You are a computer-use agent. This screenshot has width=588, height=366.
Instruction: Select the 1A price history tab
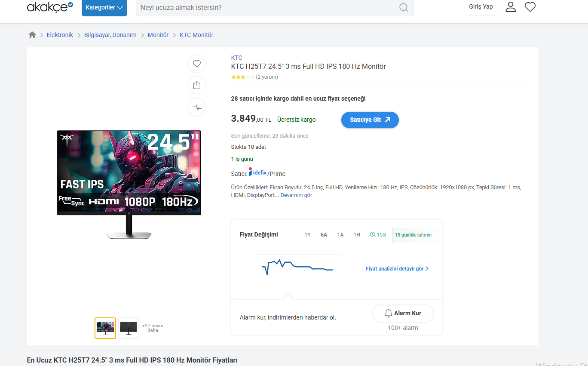[x=340, y=235]
